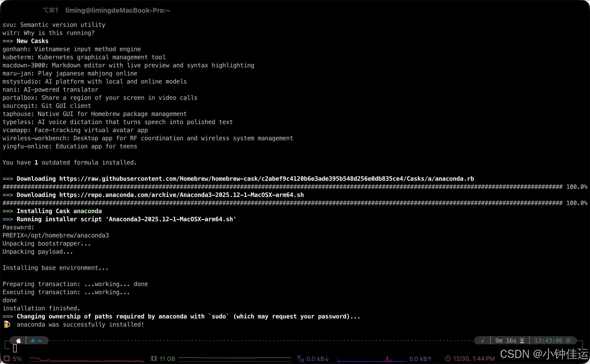Image resolution: width=590 pixels, height=364 pixels.
Task: Click the orange terminal cursor block
Action: [x=15, y=348]
